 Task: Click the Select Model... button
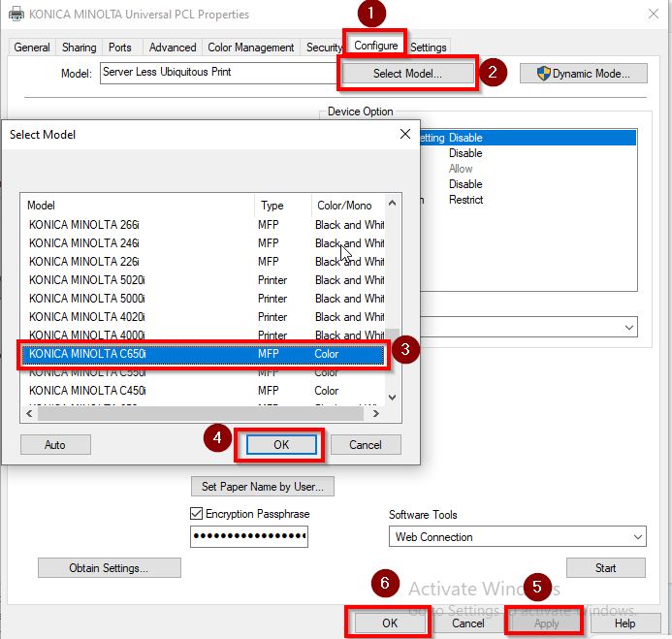(407, 74)
